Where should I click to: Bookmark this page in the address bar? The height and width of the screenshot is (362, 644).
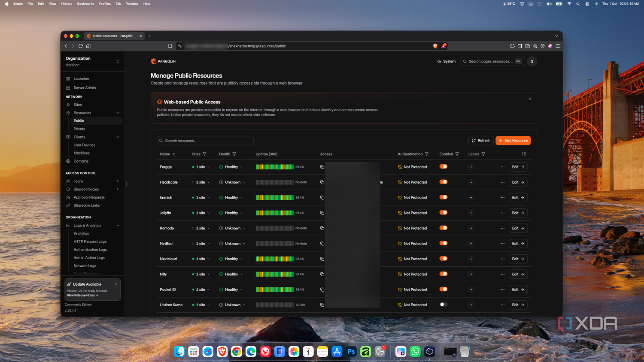pos(170,46)
